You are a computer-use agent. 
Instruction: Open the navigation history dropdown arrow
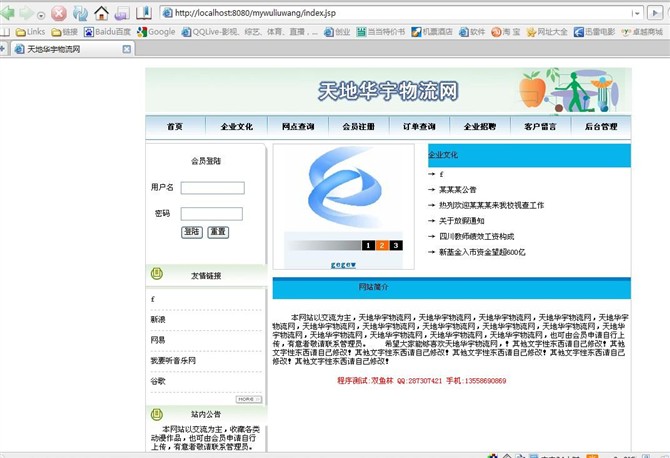(41, 16)
